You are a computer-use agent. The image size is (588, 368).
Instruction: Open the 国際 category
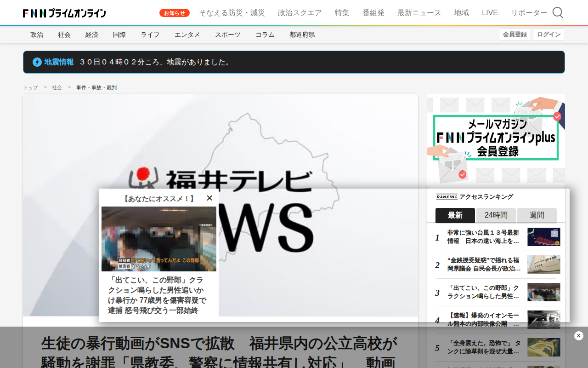119,34
